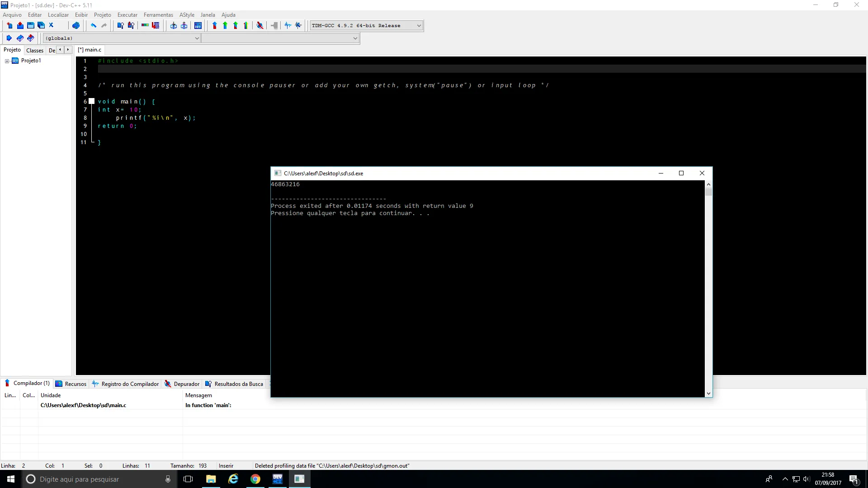Click the New file toolbar icon
868x488 pixels.
[9, 26]
